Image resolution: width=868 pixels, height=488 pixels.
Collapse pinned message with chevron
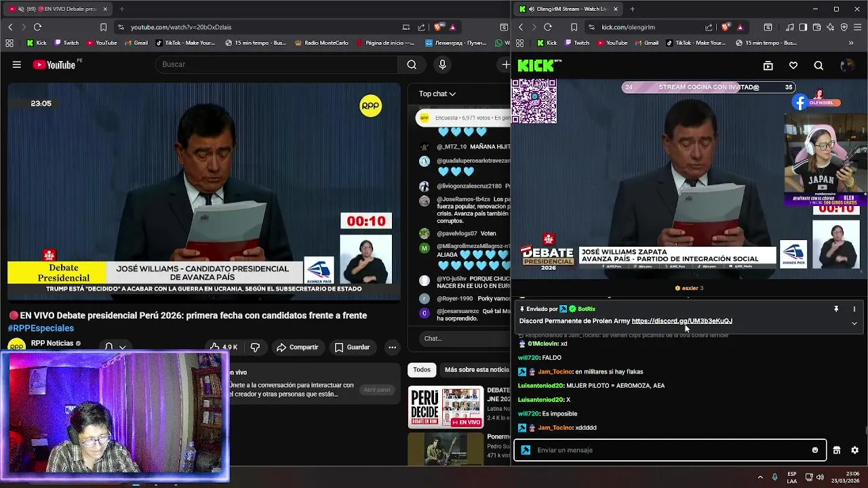point(854,323)
